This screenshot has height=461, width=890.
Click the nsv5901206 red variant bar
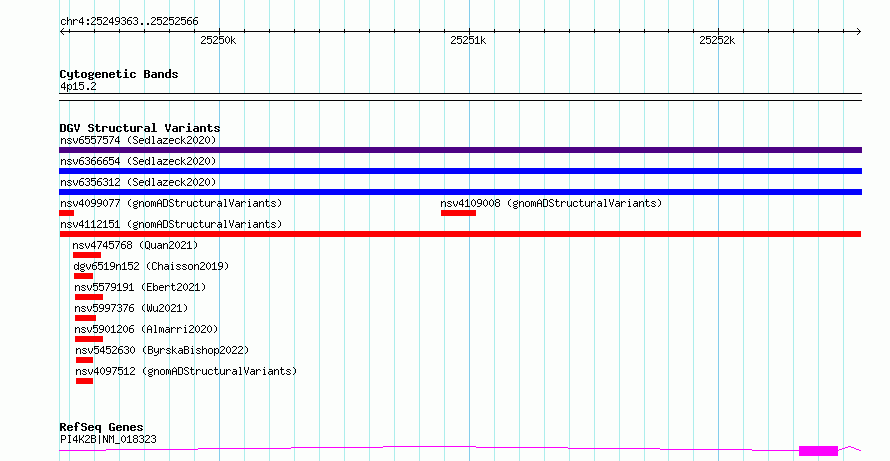(89, 339)
